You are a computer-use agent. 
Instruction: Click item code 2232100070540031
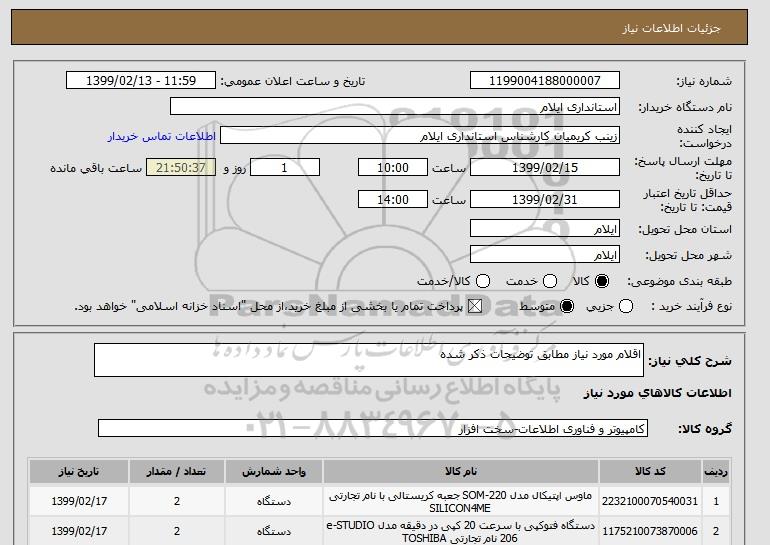650,501
